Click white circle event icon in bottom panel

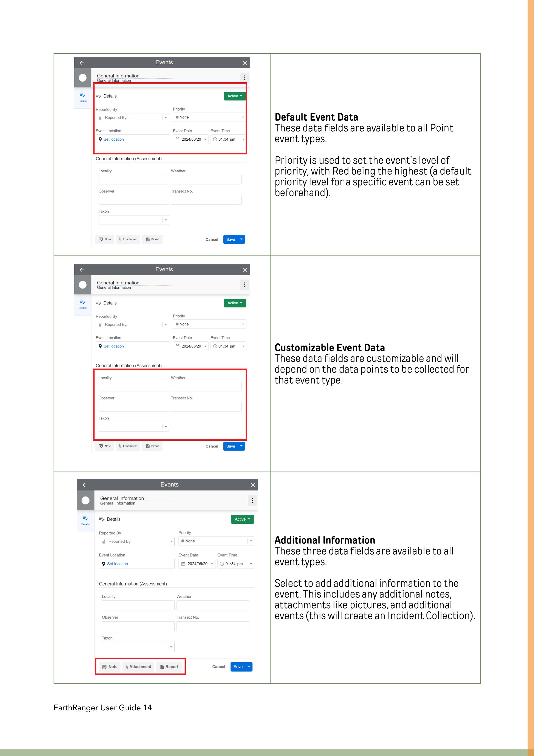point(85,500)
